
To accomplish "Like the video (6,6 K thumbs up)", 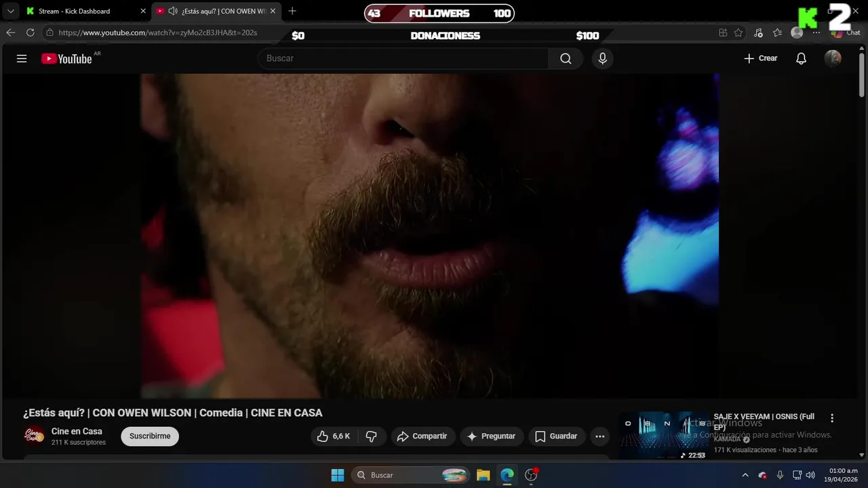I will pyautogui.click(x=334, y=436).
